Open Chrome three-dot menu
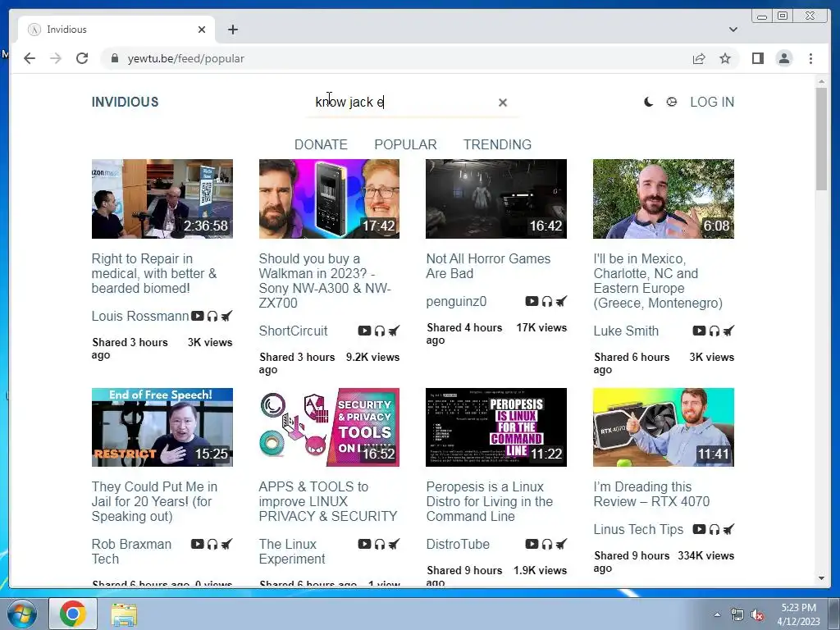The width and height of the screenshot is (840, 630). point(810,58)
